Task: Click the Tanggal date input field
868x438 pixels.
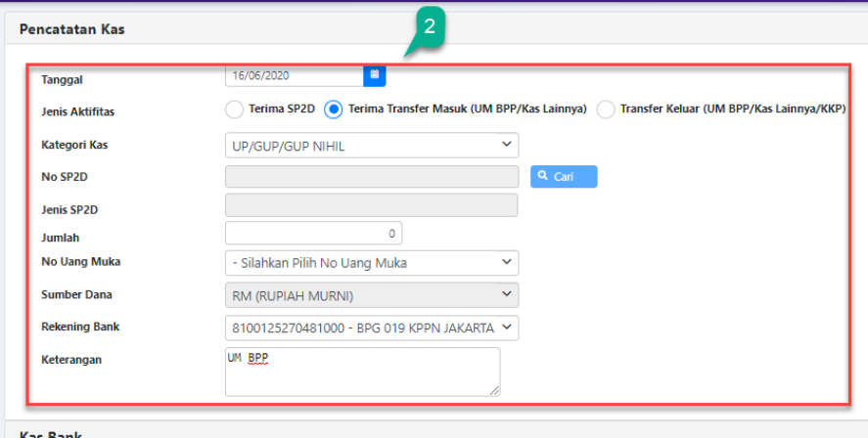Action: click(294, 75)
